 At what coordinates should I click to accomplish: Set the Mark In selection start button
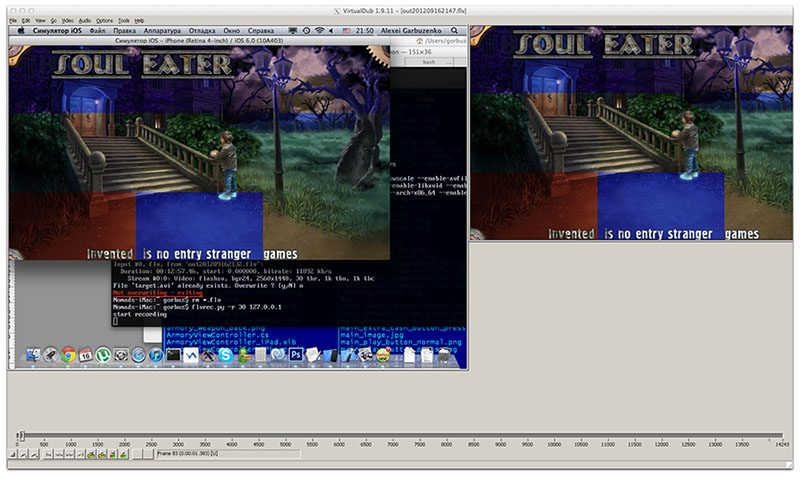tap(137, 454)
